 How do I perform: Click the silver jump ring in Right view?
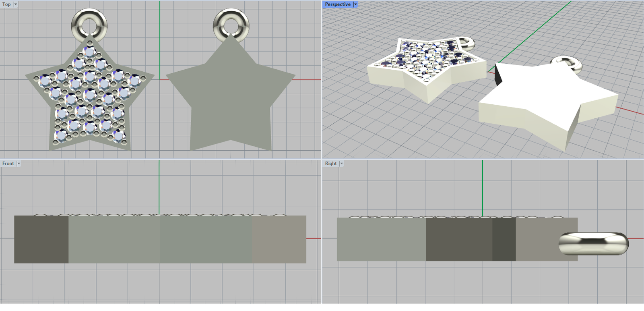(x=593, y=243)
